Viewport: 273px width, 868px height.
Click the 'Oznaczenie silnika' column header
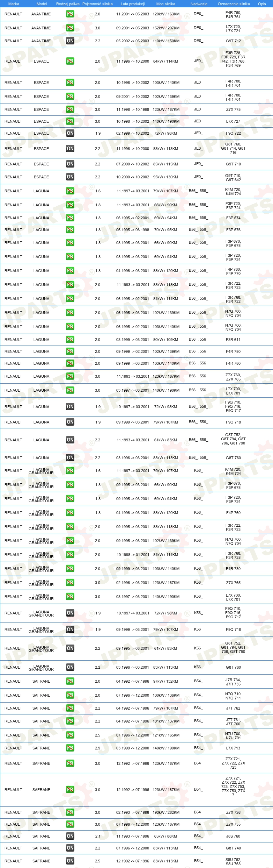tap(234, 4)
